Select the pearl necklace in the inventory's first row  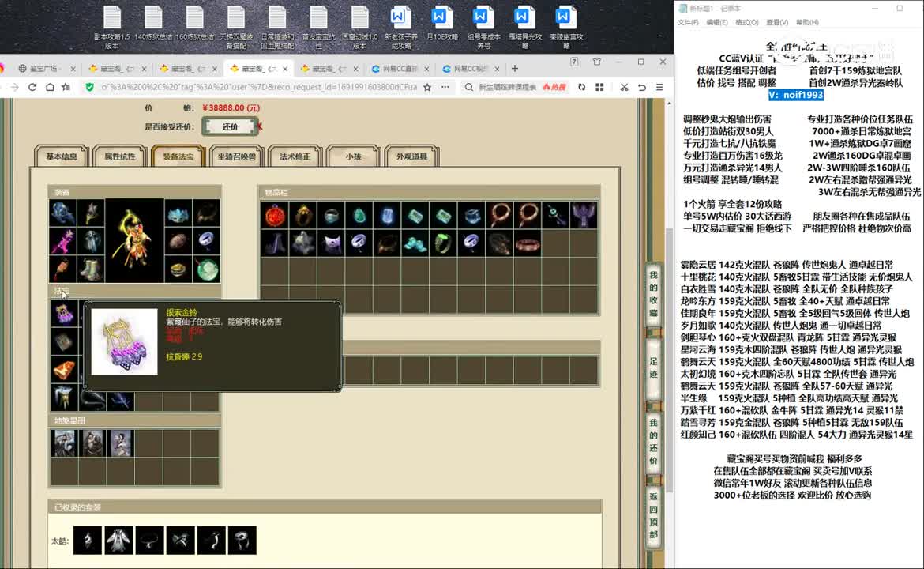pos(501,215)
